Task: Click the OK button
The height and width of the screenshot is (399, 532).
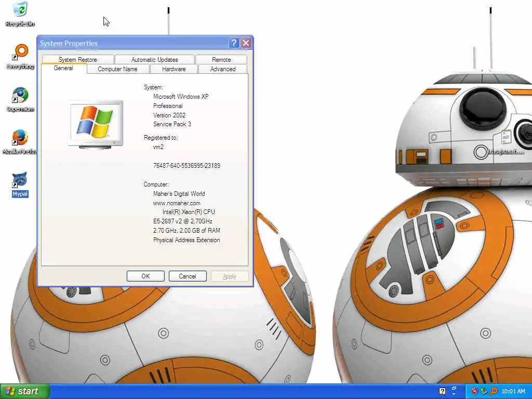Action: coord(145,276)
